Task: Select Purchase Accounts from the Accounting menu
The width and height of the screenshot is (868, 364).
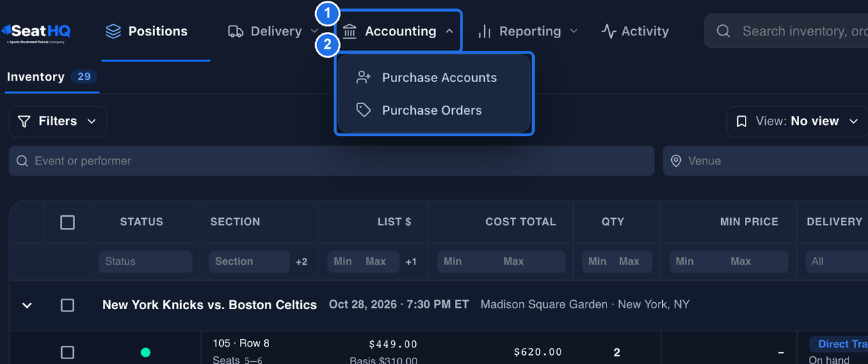Action: point(434,77)
